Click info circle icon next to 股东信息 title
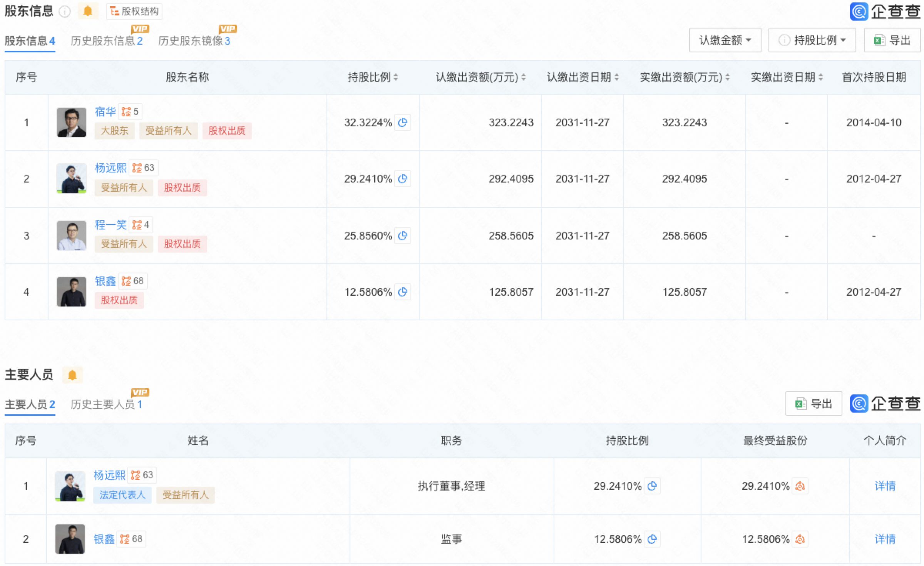 65,12
